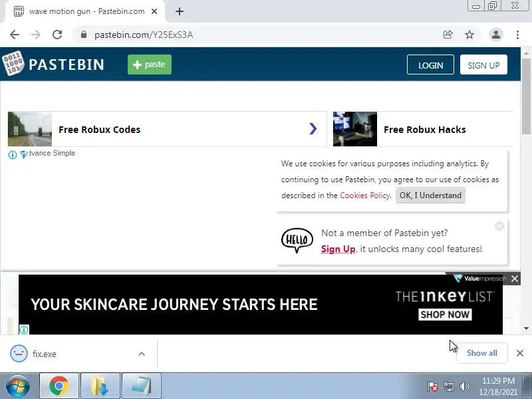The image size is (532, 399).
Task: Click the LOGIN button
Action: (430, 65)
